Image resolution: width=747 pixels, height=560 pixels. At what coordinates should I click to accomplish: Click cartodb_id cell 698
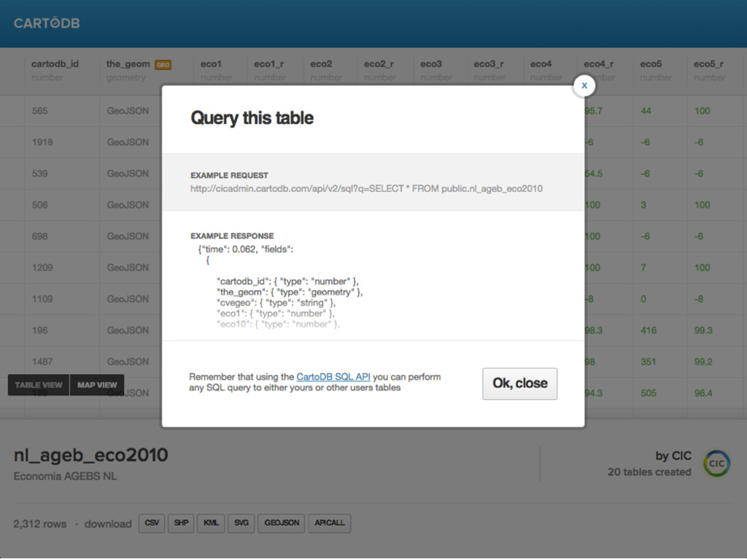click(40, 237)
